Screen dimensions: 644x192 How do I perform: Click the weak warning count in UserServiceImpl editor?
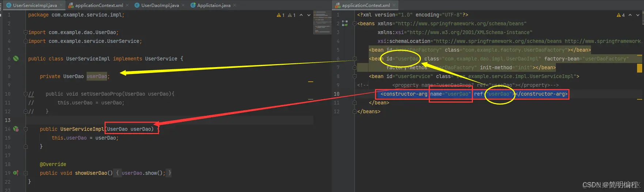click(x=291, y=15)
